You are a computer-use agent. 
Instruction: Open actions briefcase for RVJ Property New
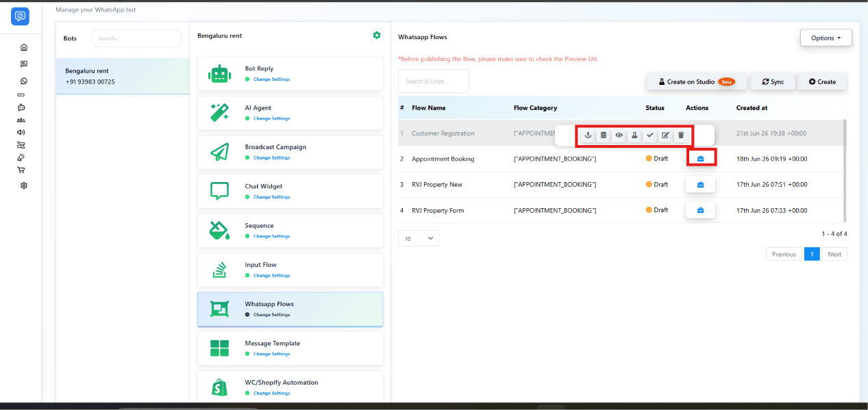tap(700, 185)
